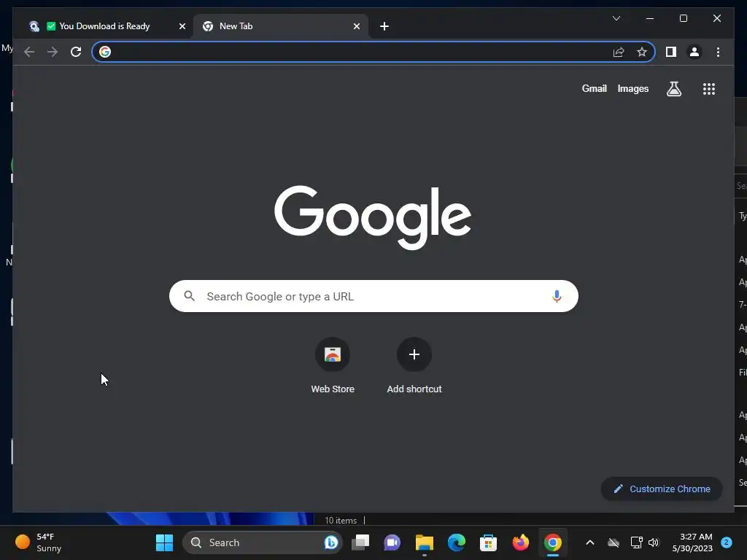Open Chrome side panel
Image resolution: width=747 pixels, height=560 pixels.
coord(671,52)
